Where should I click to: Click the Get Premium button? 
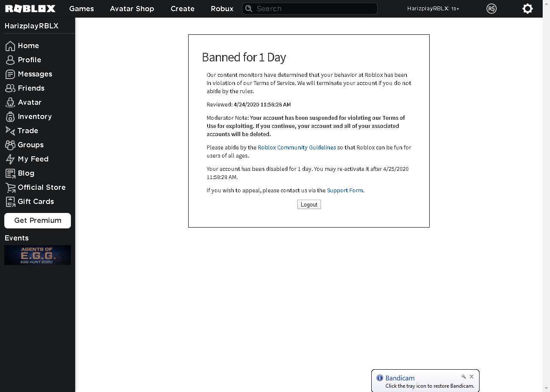[37, 221]
